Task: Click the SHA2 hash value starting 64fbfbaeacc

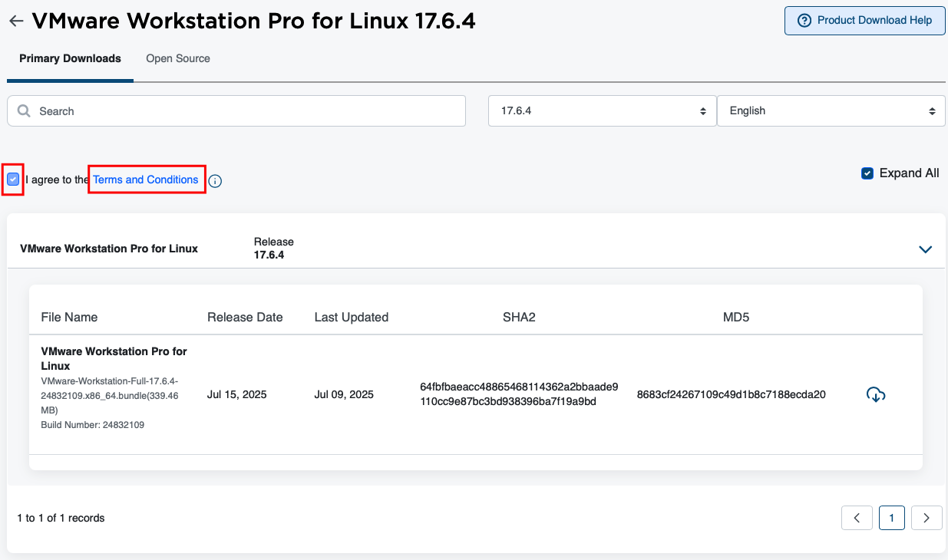Action: click(519, 394)
